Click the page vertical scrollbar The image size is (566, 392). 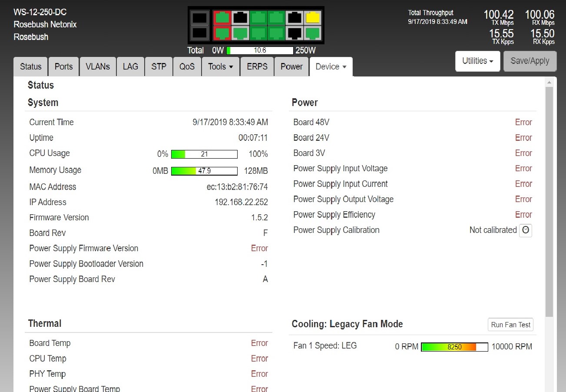coord(549,200)
